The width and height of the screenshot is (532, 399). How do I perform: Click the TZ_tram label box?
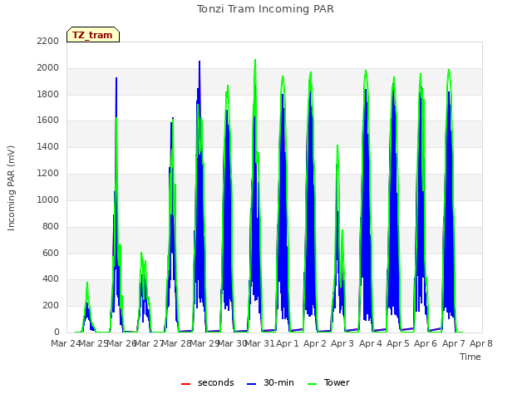[x=93, y=35]
